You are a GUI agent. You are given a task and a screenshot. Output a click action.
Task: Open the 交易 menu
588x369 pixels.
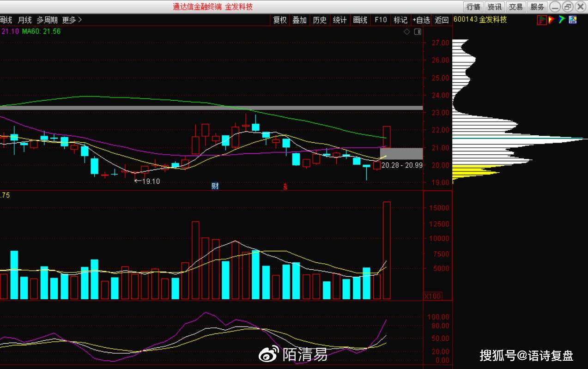coord(516,7)
